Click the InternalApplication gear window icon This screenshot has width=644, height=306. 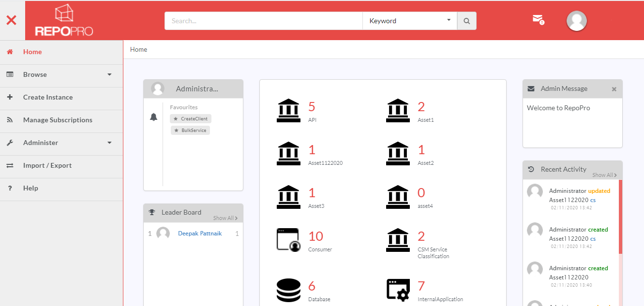coord(398,290)
